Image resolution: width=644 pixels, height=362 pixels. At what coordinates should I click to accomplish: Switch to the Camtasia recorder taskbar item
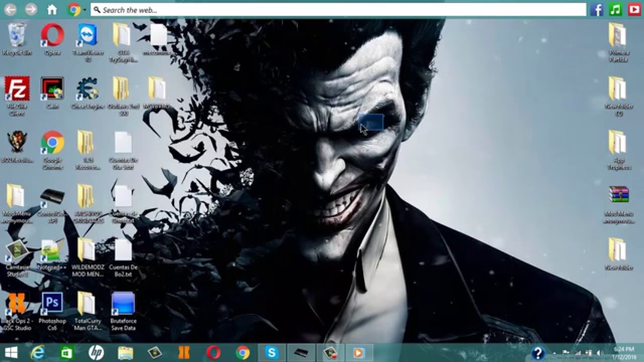pos(330,353)
